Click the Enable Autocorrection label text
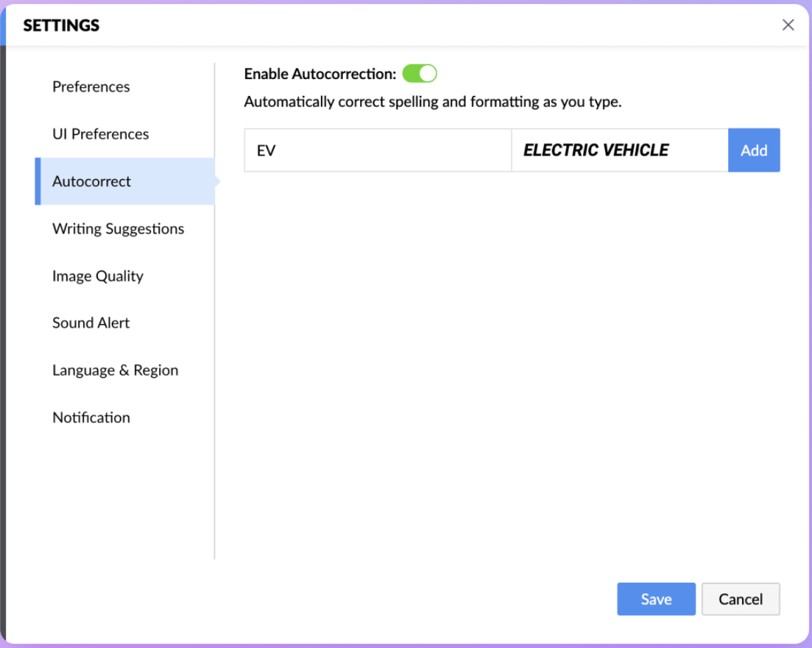Viewport: 812px width, 648px height. 320,74
